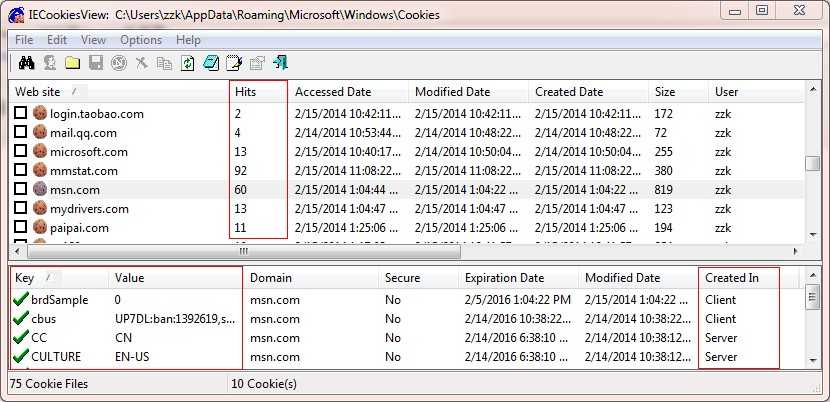Click the upper list vertical scrollbar thumb
Screen dimensions: 830x402
[x=813, y=164]
